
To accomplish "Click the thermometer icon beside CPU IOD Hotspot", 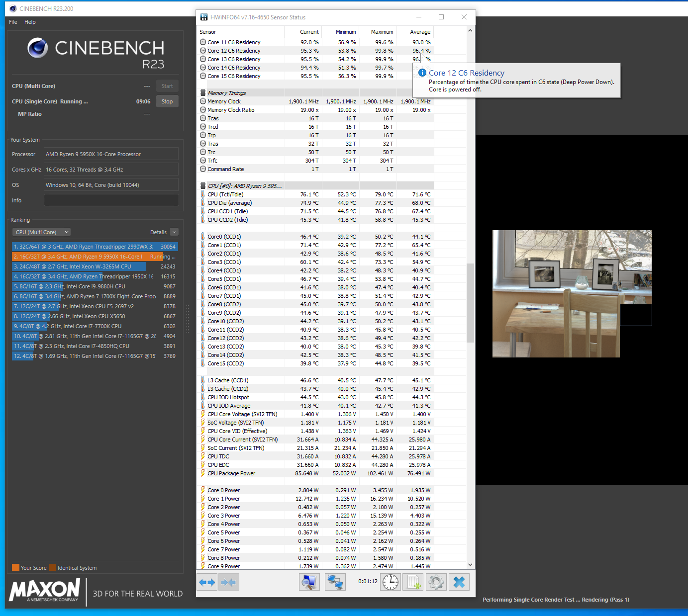I will click(x=203, y=397).
